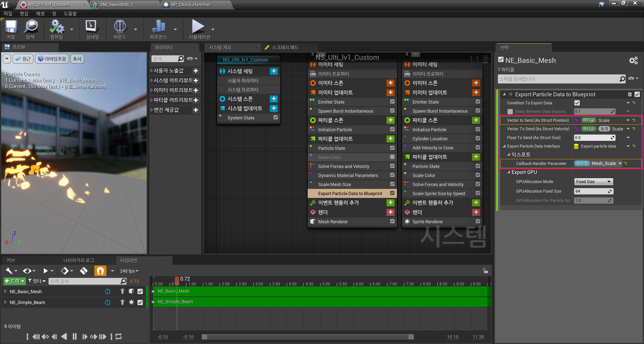Click the timeline horizontal scrollbar handle
Screen dimensions: 644x344
click(x=307, y=337)
